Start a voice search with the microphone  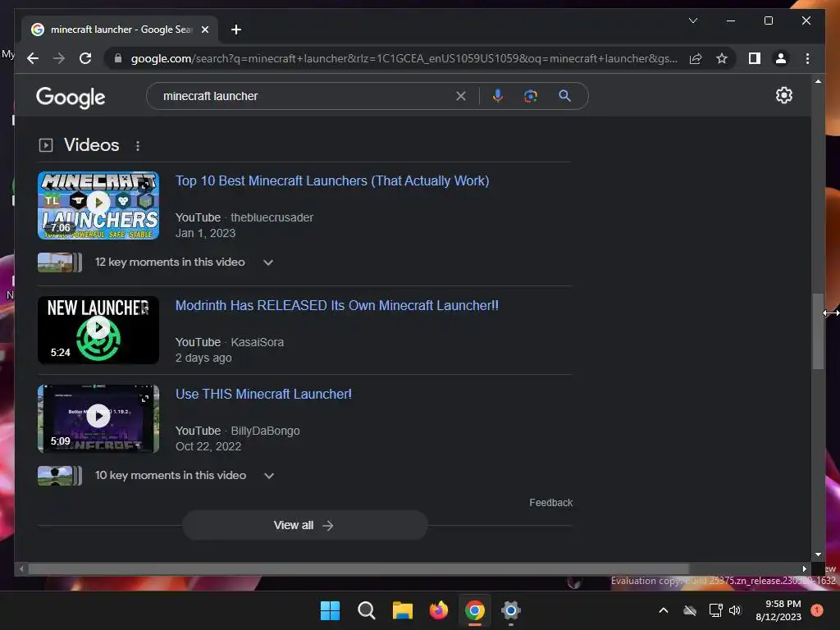(498, 96)
